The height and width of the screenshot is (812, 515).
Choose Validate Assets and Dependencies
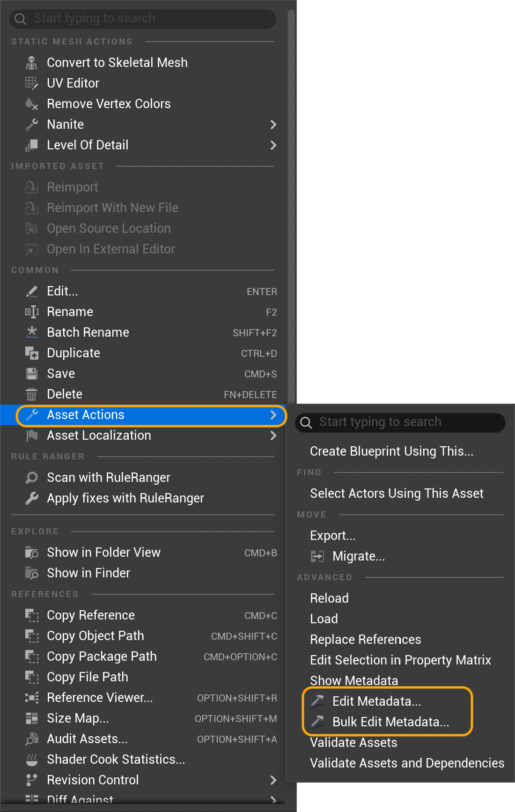pos(407,763)
